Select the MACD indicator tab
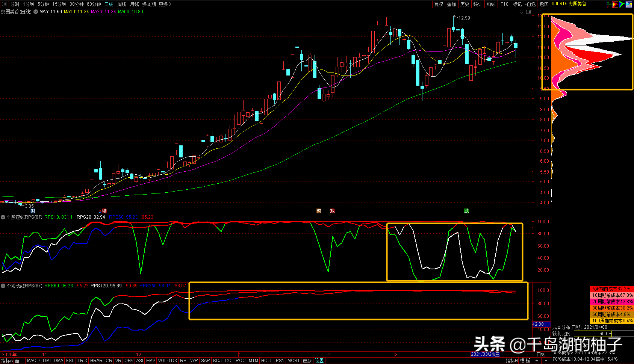 33,361
